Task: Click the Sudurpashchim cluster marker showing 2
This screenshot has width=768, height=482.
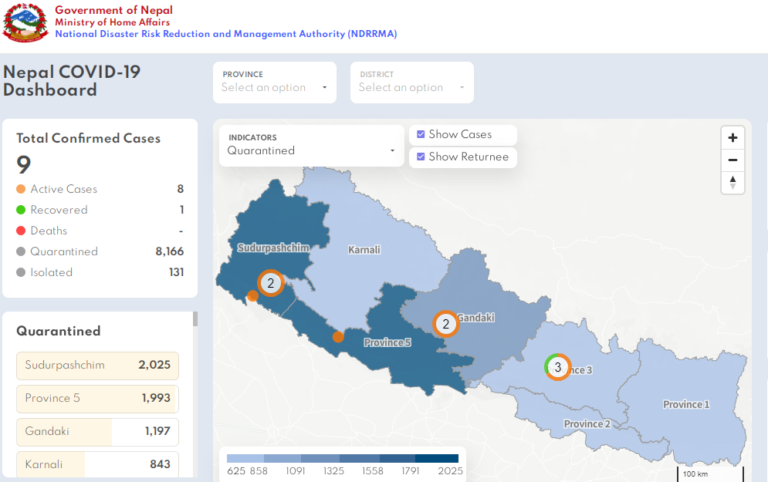Action: click(x=270, y=284)
